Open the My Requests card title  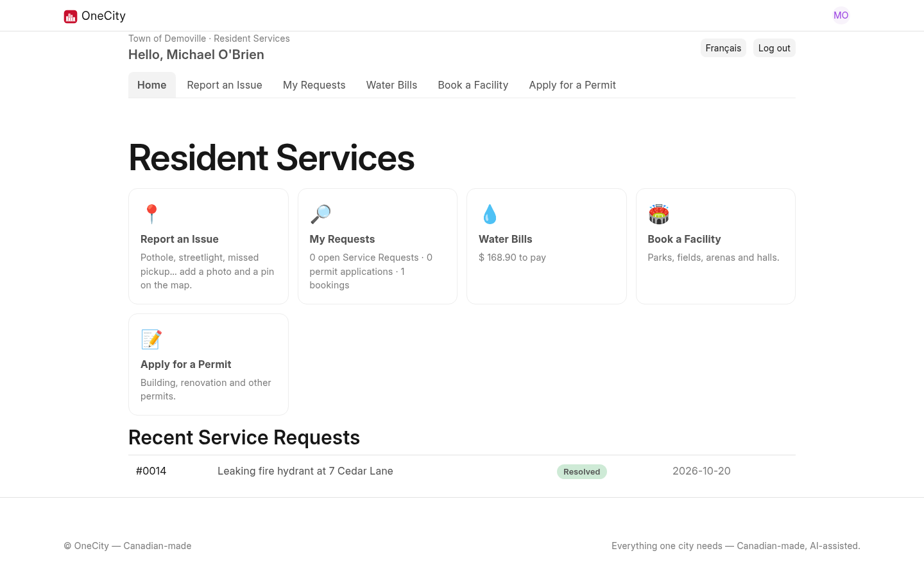tap(342, 239)
